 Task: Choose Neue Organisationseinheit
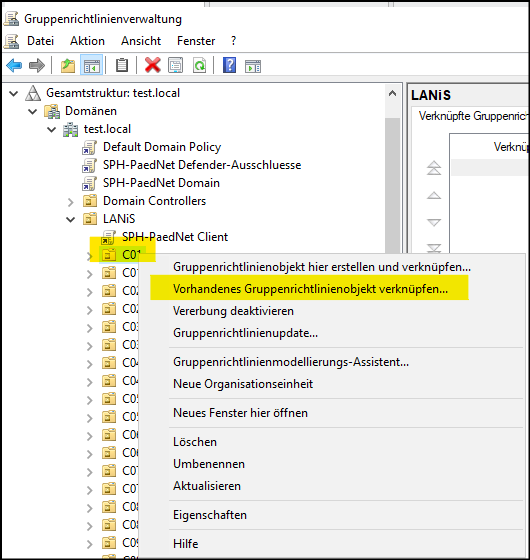point(332,384)
